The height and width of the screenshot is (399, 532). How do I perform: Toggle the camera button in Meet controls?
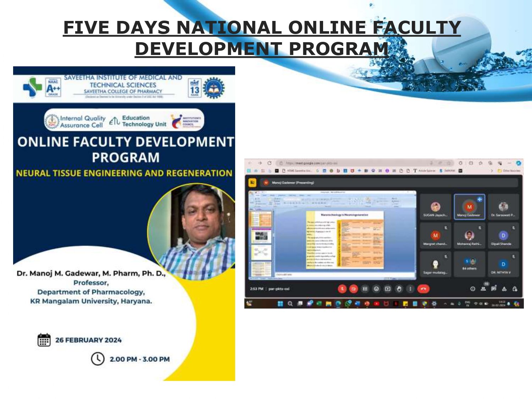354,289
